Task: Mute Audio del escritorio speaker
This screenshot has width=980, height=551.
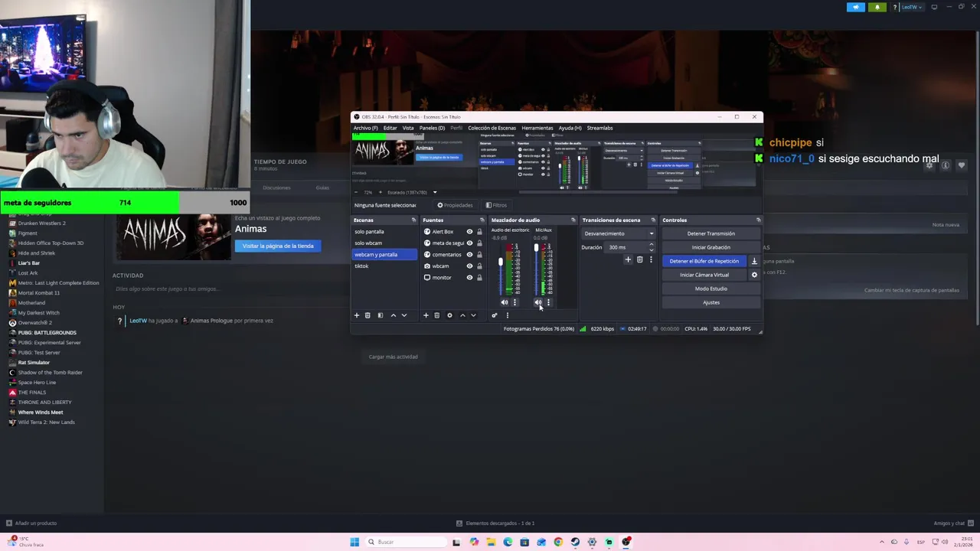Action: coord(504,302)
